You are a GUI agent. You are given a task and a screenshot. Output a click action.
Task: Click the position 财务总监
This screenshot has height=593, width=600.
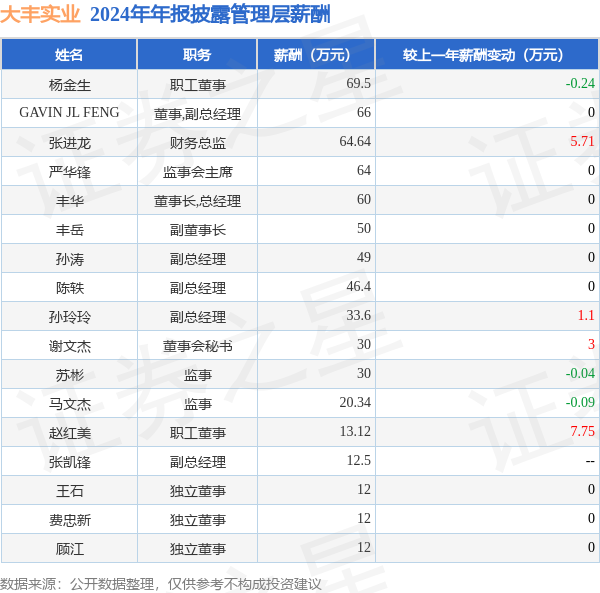click(197, 143)
